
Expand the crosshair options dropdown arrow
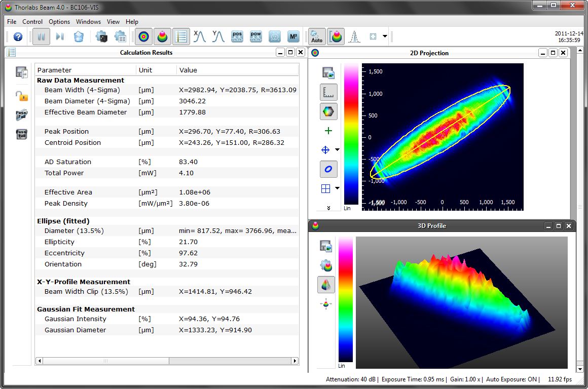tap(338, 150)
